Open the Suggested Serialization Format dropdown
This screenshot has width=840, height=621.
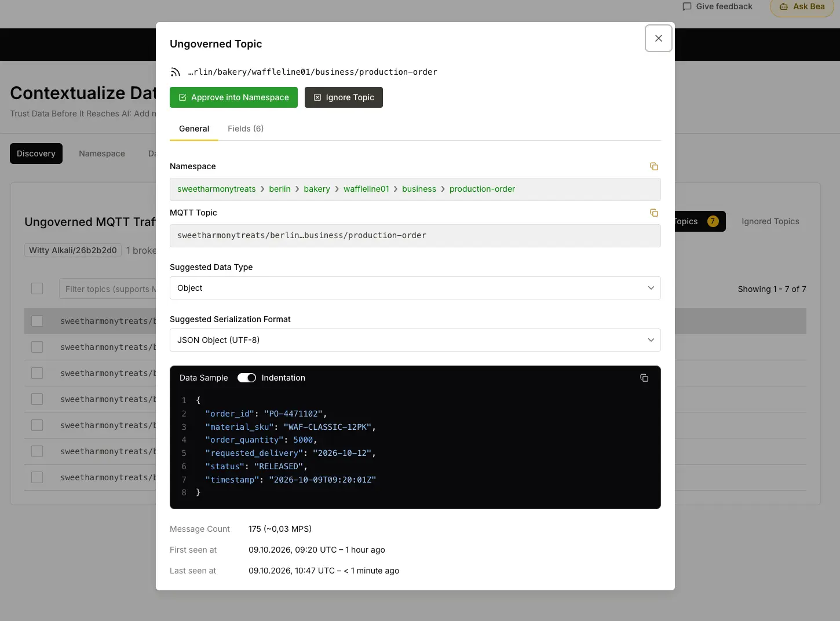click(x=415, y=340)
